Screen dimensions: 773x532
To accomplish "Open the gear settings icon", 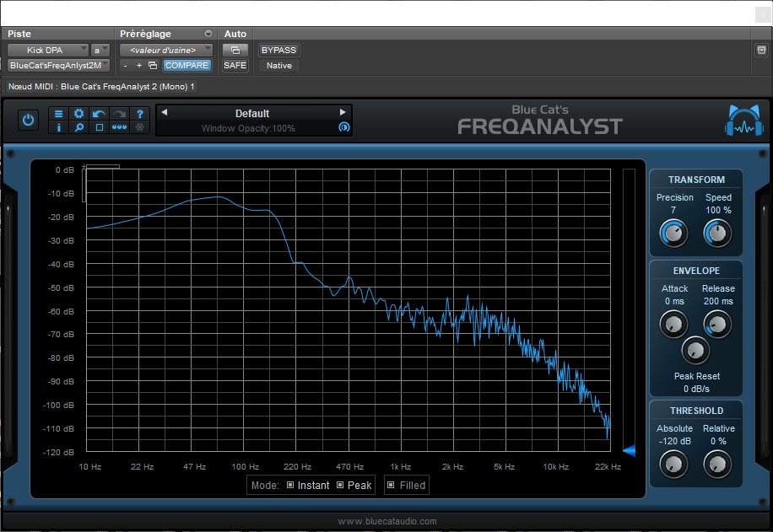I will [x=78, y=114].
